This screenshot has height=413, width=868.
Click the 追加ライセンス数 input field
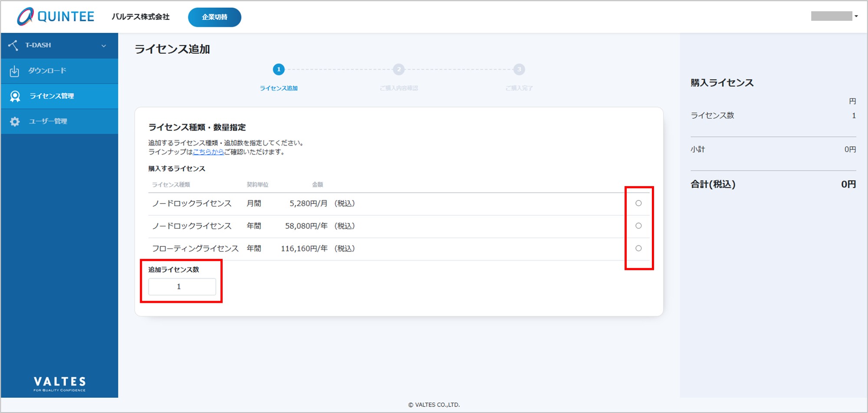[x=182, y=287]
